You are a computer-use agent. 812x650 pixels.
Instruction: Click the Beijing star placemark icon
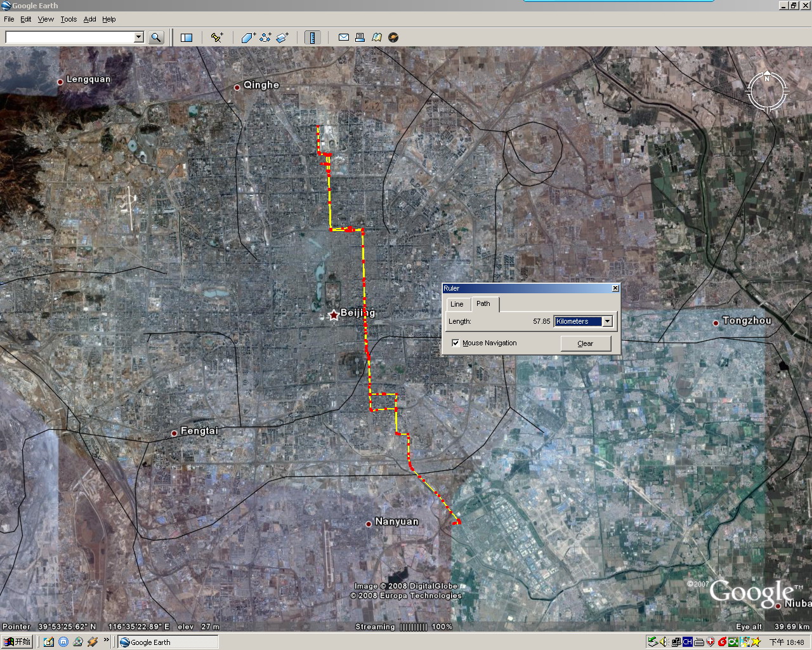pos(333,315)
